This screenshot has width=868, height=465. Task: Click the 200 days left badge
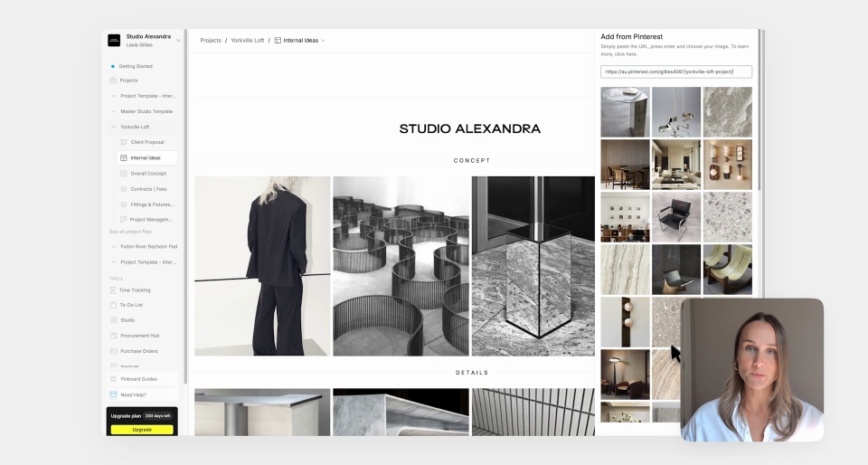pos(157,416)
